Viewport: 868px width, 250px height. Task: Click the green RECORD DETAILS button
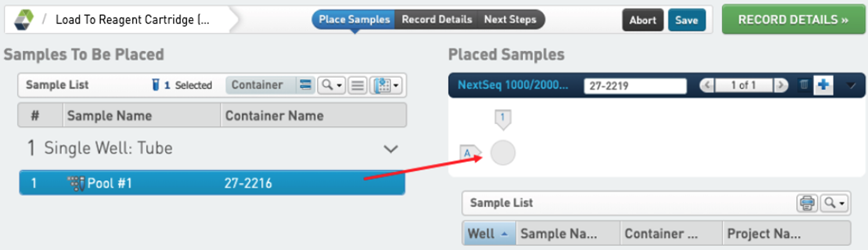793,20
